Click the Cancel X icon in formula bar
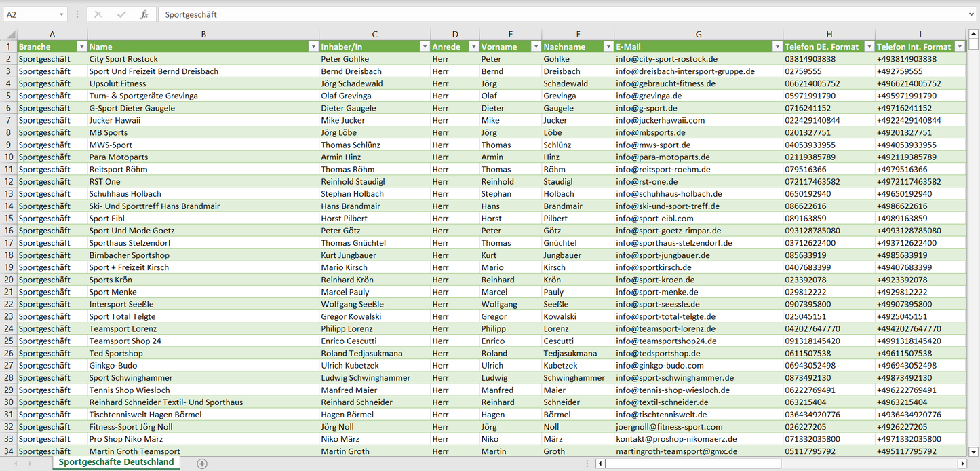The width and height of the screenshot is (980, 471). tap(98, 14)
